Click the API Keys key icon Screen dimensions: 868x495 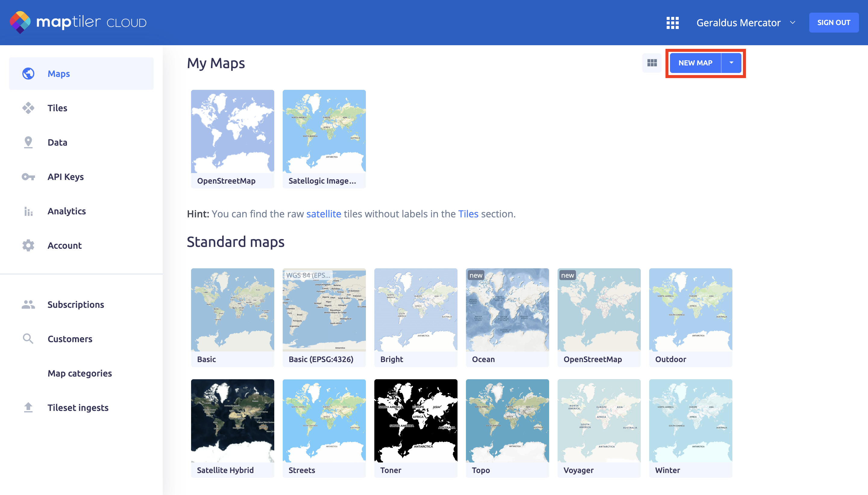coord(28,177)
